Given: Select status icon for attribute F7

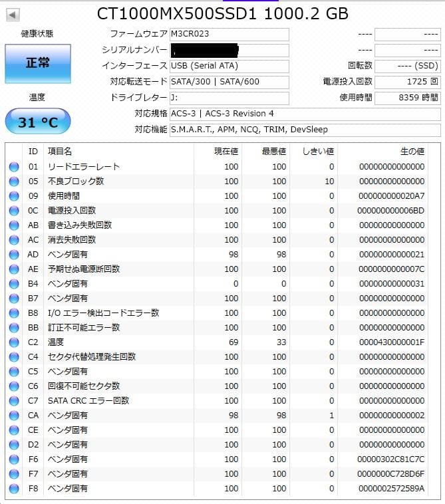Looking at the screenshot, I should tap(14, 474).
